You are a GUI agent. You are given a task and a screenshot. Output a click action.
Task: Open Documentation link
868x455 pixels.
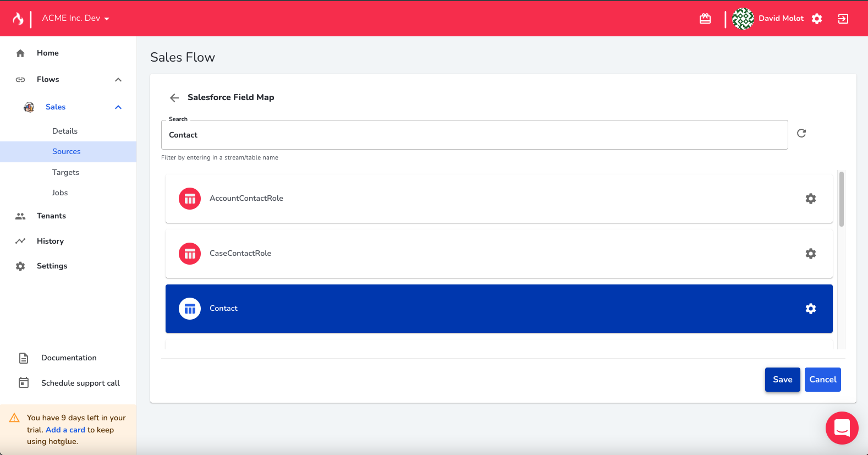(69, 358)
